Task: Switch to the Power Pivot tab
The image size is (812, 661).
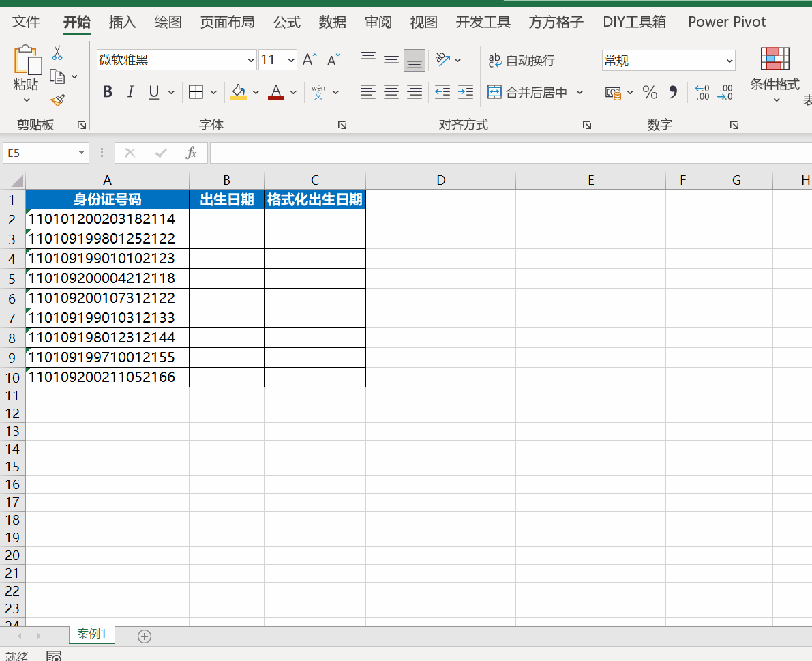Action: click(727, 22)
